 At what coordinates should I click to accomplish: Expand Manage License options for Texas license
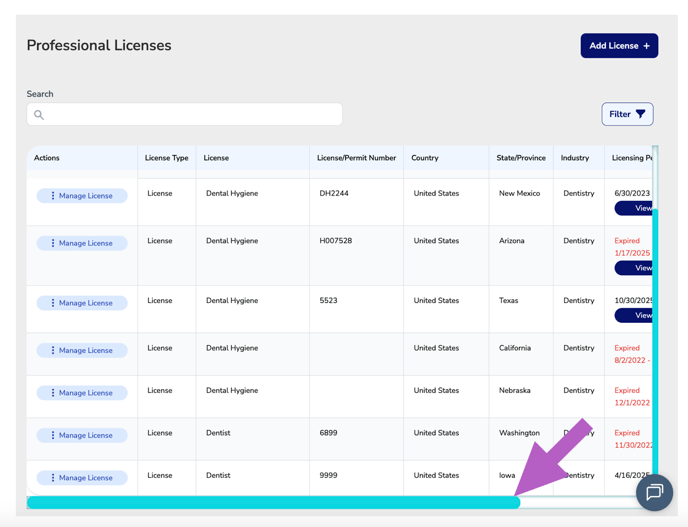pyautogui.click(x=82, y=303)
